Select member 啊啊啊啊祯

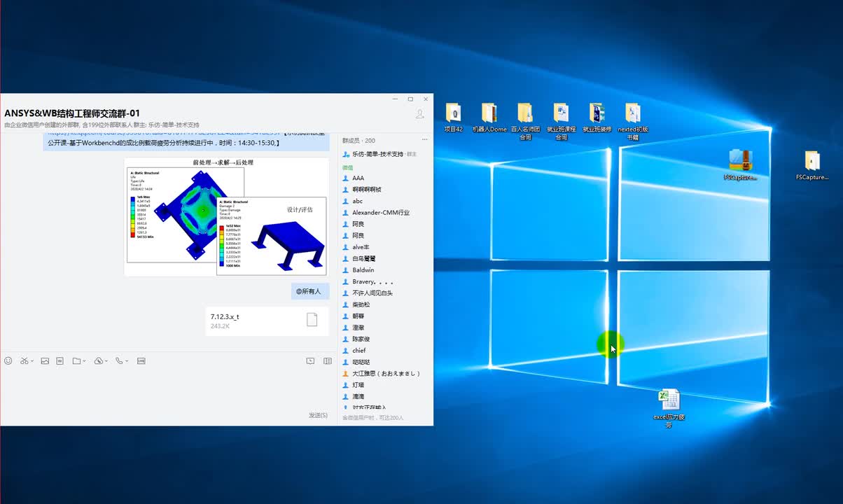pos(384,190)
